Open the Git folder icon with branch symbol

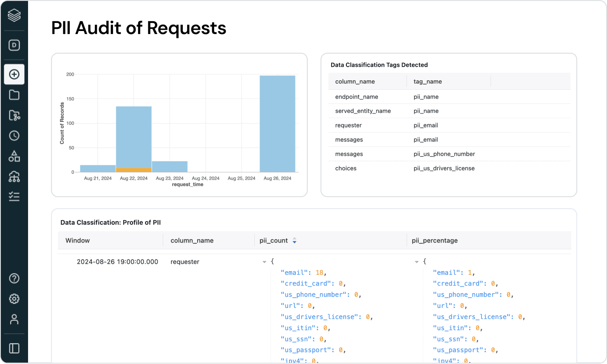[x=14, y=115]
